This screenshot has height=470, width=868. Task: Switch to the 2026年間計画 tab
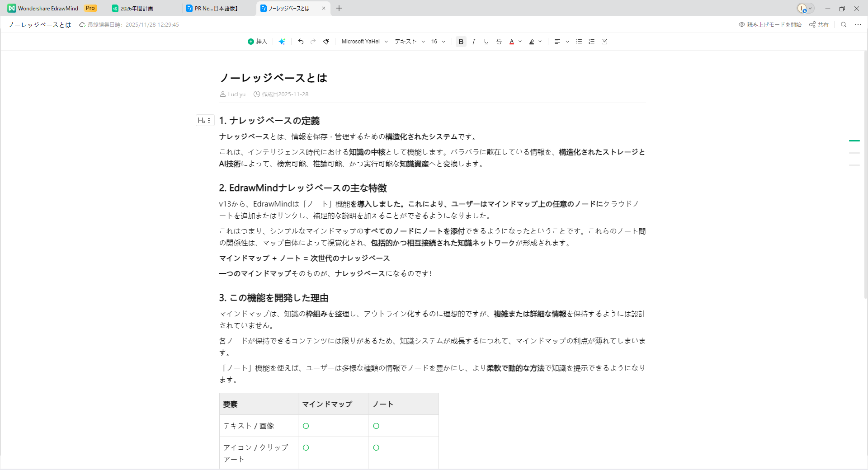point(136,8)
